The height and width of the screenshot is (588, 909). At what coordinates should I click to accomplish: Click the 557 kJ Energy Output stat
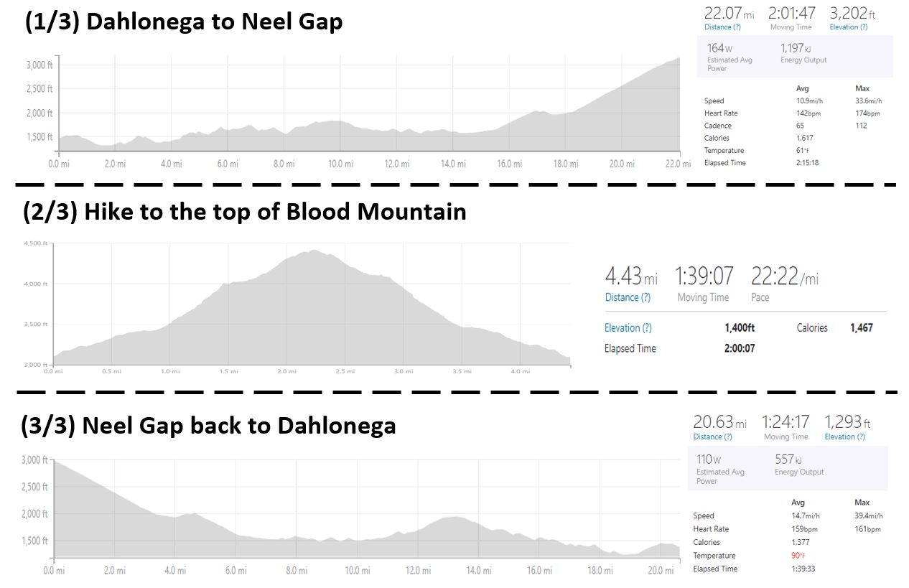pos(798,463)
